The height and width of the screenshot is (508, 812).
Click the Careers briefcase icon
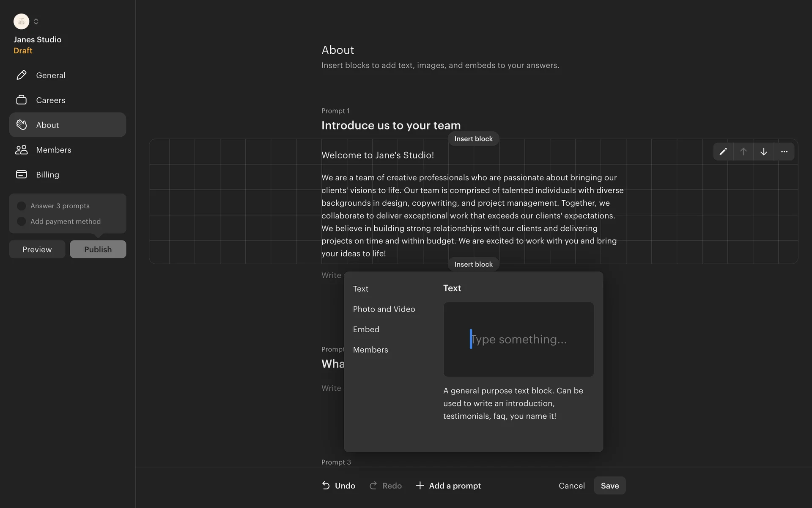[x=21, y=100]
